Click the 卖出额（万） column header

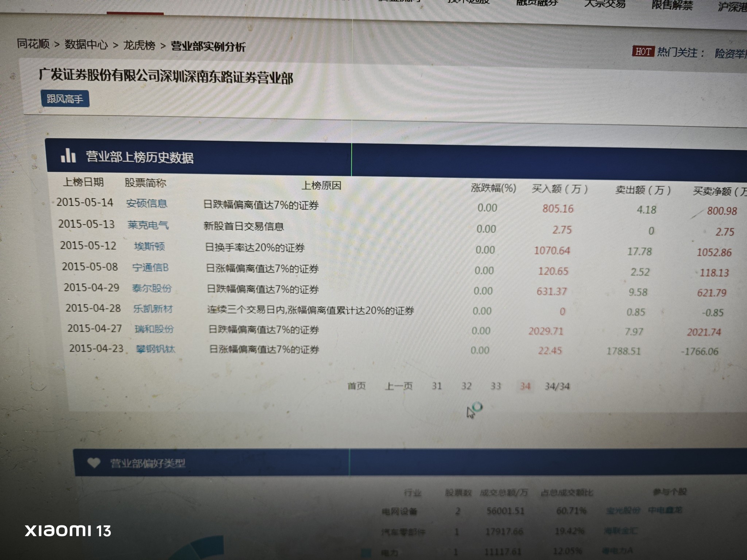click(x=643, y=190)
